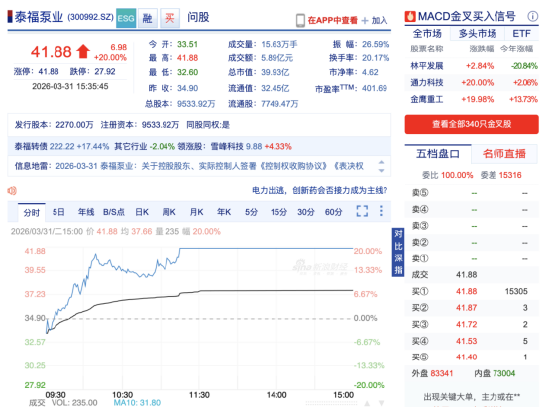Click the 泰福泵业 stock name
Image resolution: width=550 pixels, height=407 pixels.
39,17
